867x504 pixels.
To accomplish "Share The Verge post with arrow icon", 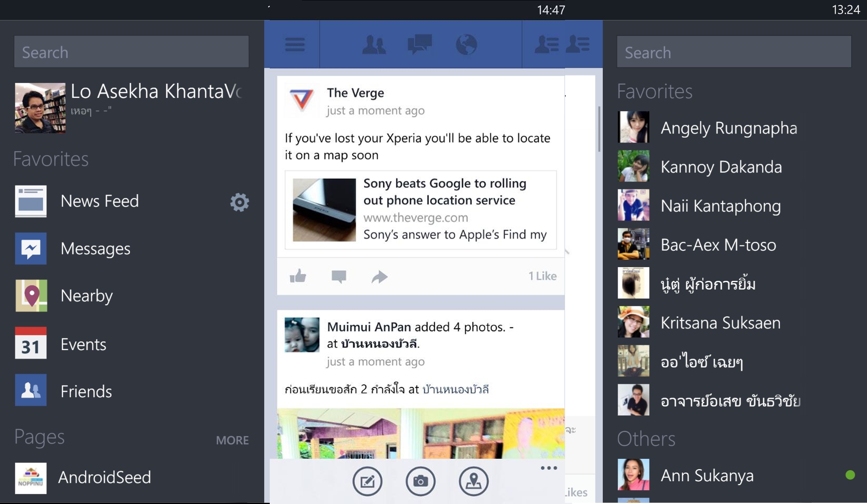I will [x=379, y=277].
